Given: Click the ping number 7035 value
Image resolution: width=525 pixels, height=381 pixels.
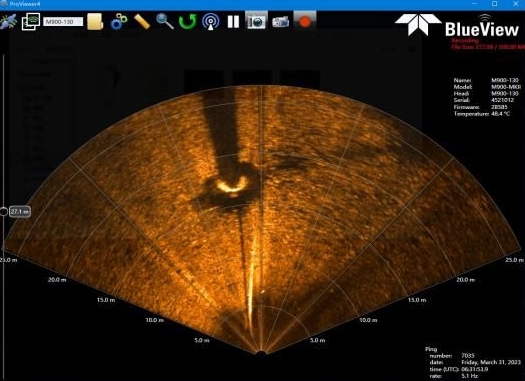Looking at the screenshot, I should 468,356.
